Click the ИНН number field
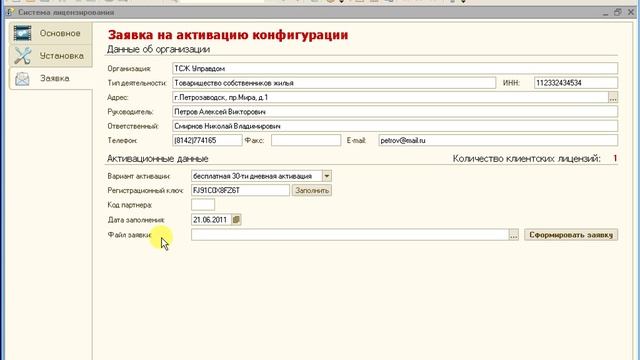The image size is (640, 360). (x=576, y=83)
